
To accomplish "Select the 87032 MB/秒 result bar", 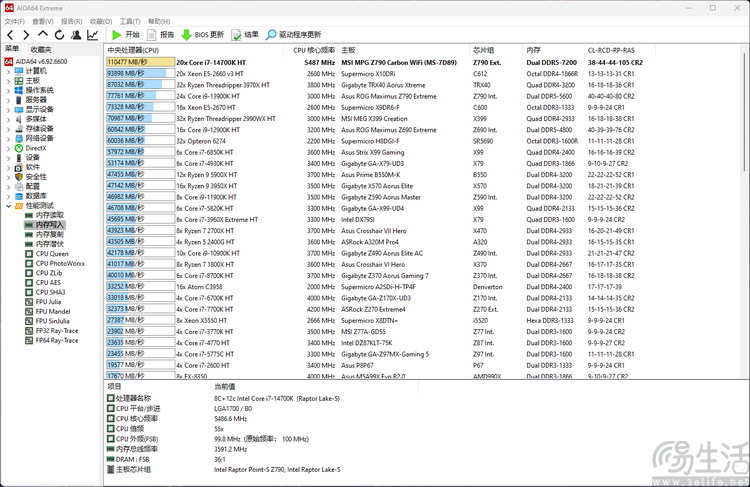I will 140,85.
